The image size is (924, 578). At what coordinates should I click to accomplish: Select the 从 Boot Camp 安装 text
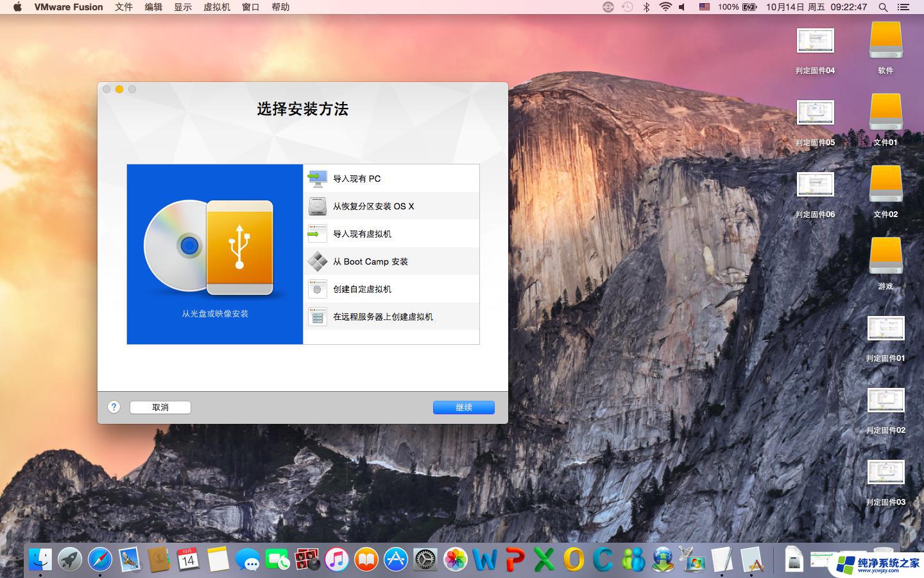click(370, 261)
